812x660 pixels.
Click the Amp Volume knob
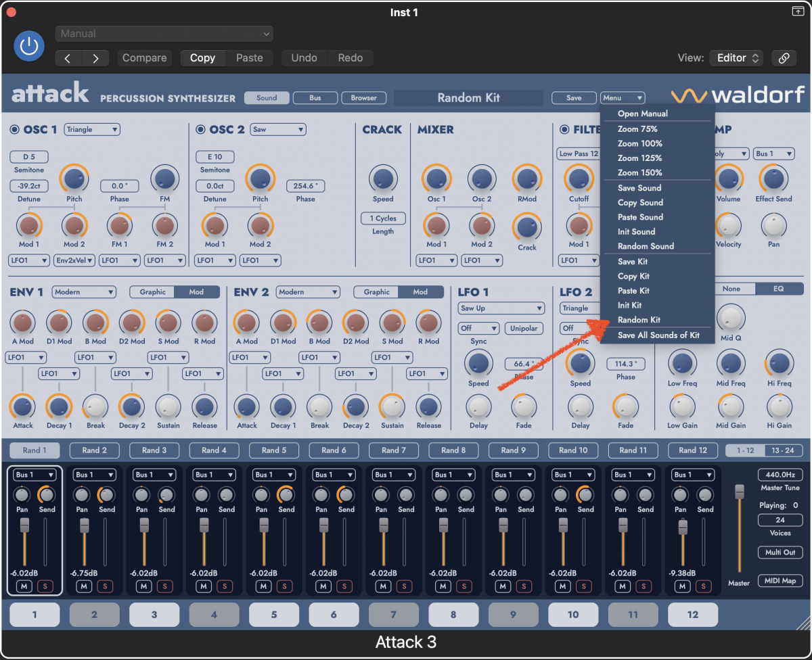(729, 179)
